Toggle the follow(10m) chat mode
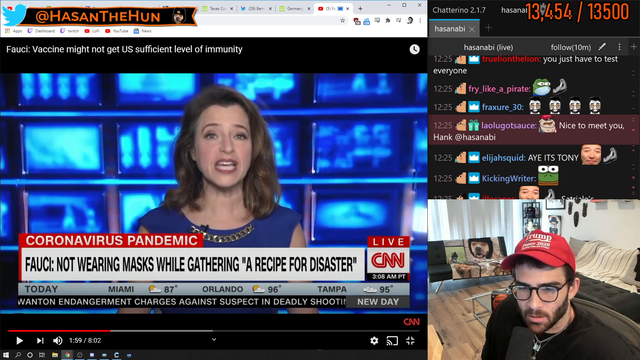The image size is (640, 360). coord(571,47)
